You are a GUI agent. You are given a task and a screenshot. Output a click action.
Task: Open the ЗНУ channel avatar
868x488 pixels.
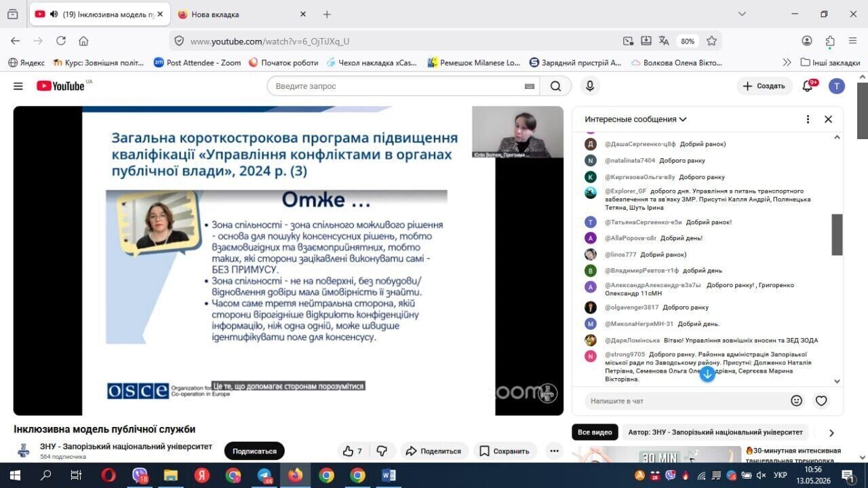(24, 451)
